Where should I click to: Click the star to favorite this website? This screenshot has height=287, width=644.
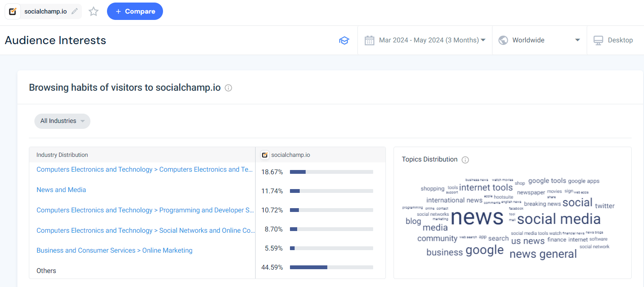(x=93, y=11)
